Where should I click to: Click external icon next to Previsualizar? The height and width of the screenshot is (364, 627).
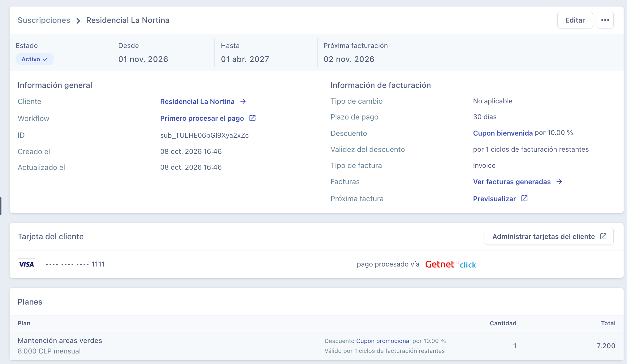coord(525,198)
